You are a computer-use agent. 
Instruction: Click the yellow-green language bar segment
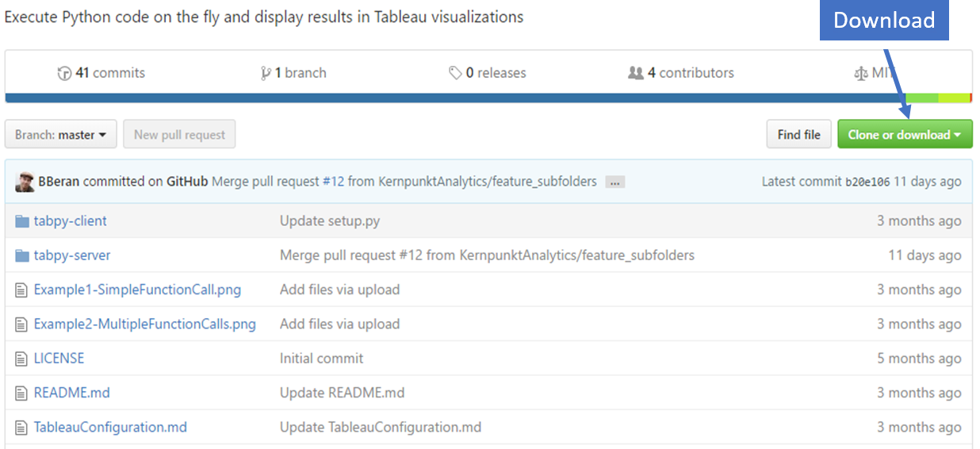pyautogui.click(x=954, y=98)
